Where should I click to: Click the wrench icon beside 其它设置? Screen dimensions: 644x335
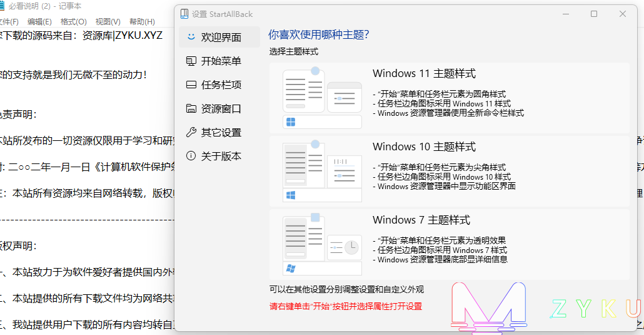click(x=191, y=132)
